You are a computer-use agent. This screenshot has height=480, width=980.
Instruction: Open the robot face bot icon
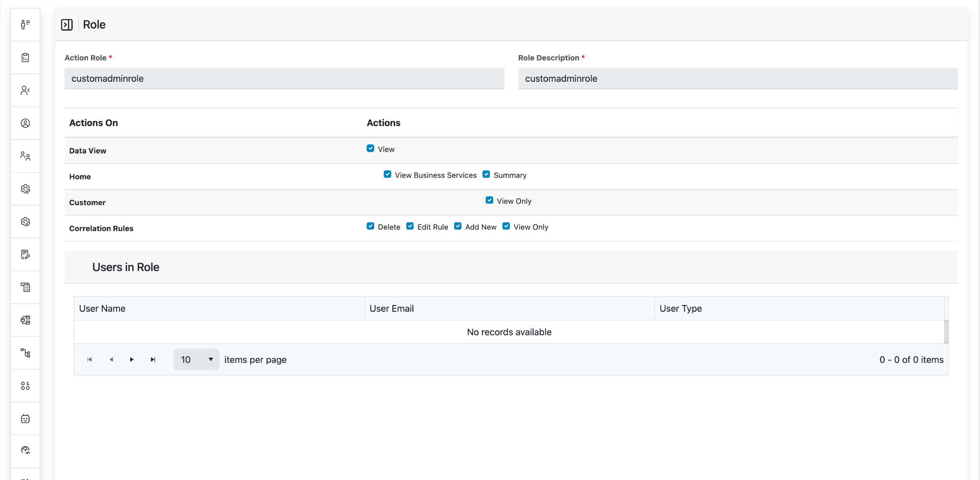(x=25, y=419)
